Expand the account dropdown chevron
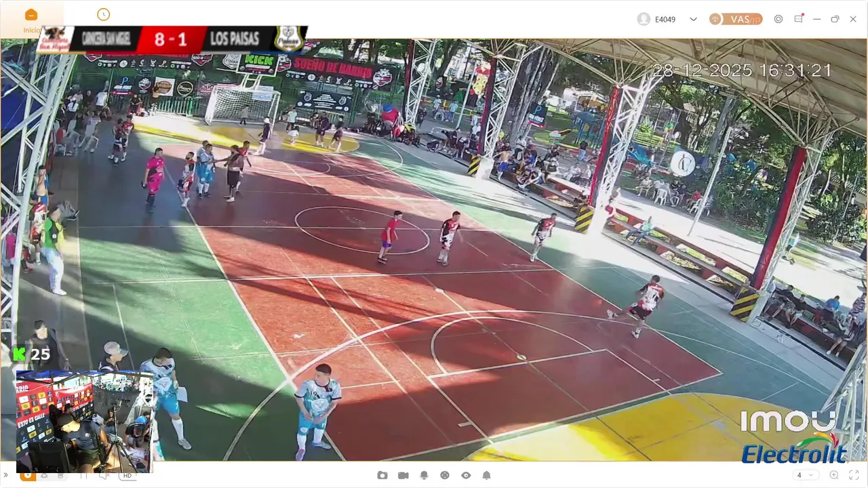The width and height of the screenshot is (868, 488). coord(693,19)
